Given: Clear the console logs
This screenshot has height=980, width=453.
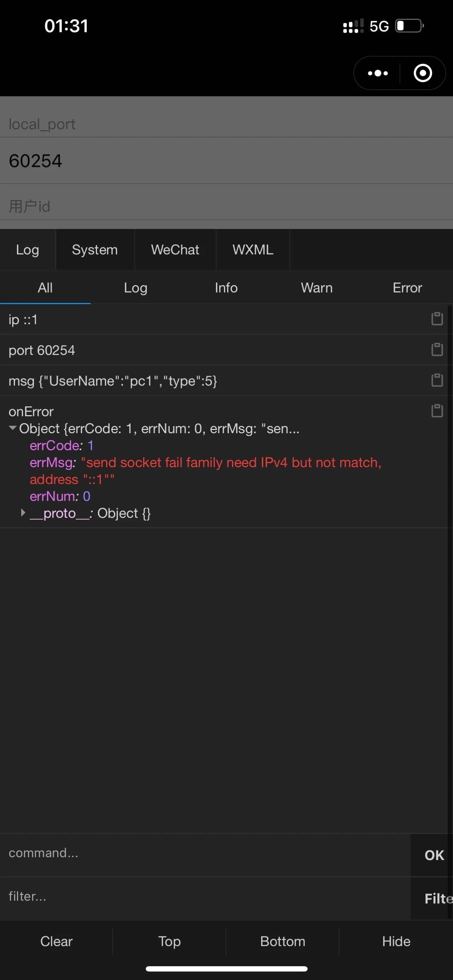Looking at the screenshot, I should pos(56,941).
